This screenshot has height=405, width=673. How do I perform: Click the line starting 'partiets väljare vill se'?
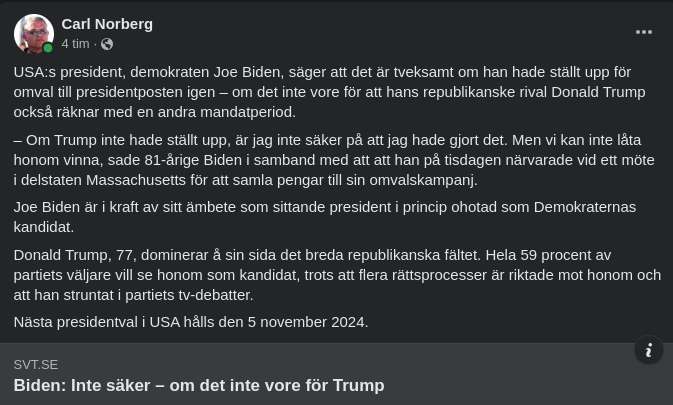[x=337, y=274]
